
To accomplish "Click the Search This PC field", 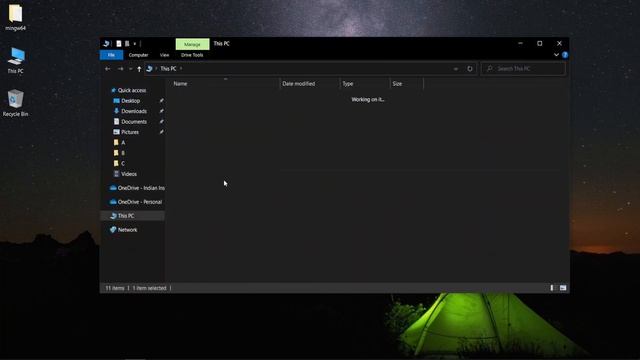I will point(523,69).
